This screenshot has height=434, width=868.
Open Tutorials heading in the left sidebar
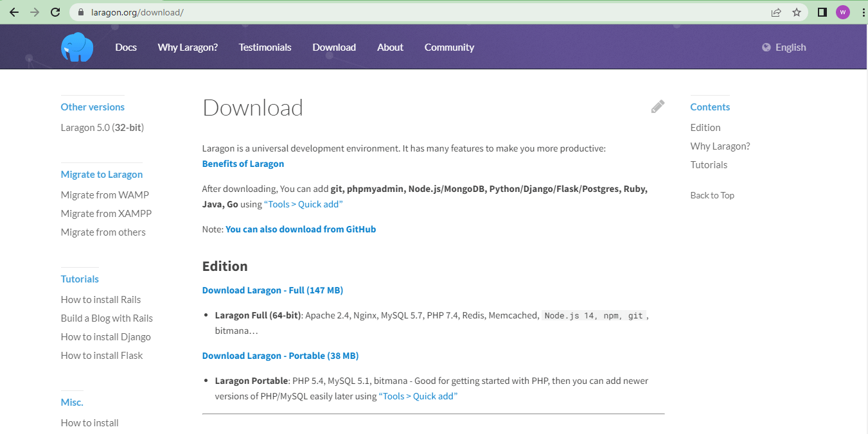pyautogui.click(x=80, y=279)
